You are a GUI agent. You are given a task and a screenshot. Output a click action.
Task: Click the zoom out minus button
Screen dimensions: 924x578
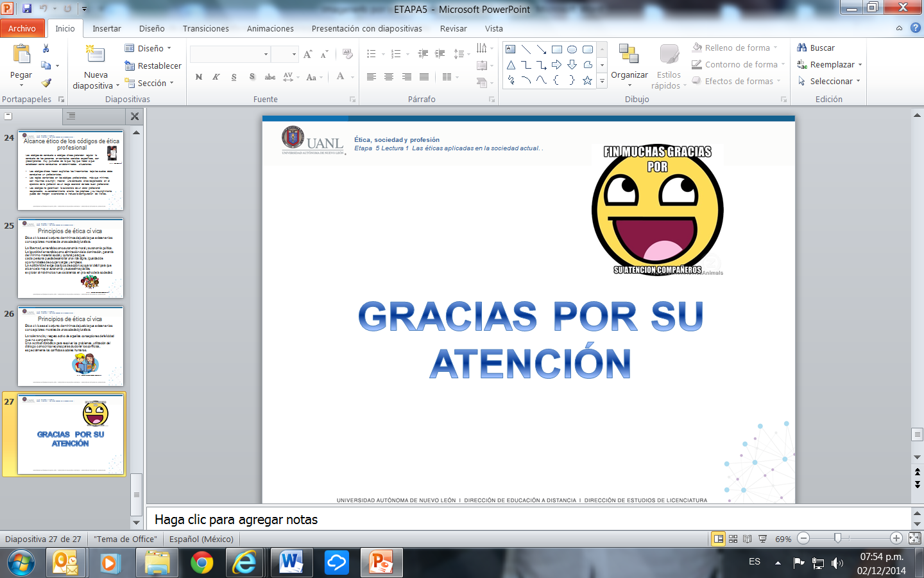[x=803, y=538]
